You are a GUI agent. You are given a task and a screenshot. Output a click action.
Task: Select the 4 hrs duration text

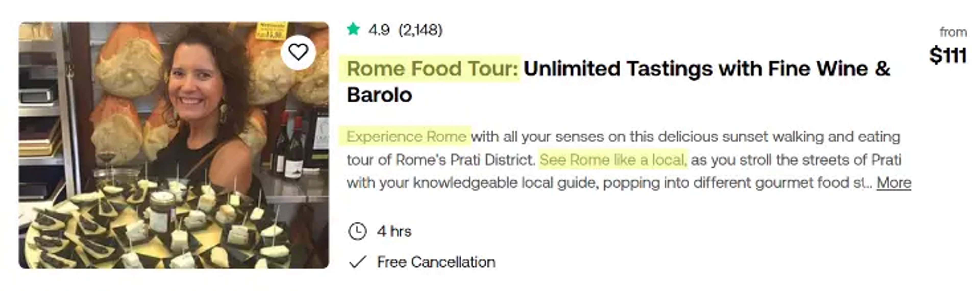[394, 231]
